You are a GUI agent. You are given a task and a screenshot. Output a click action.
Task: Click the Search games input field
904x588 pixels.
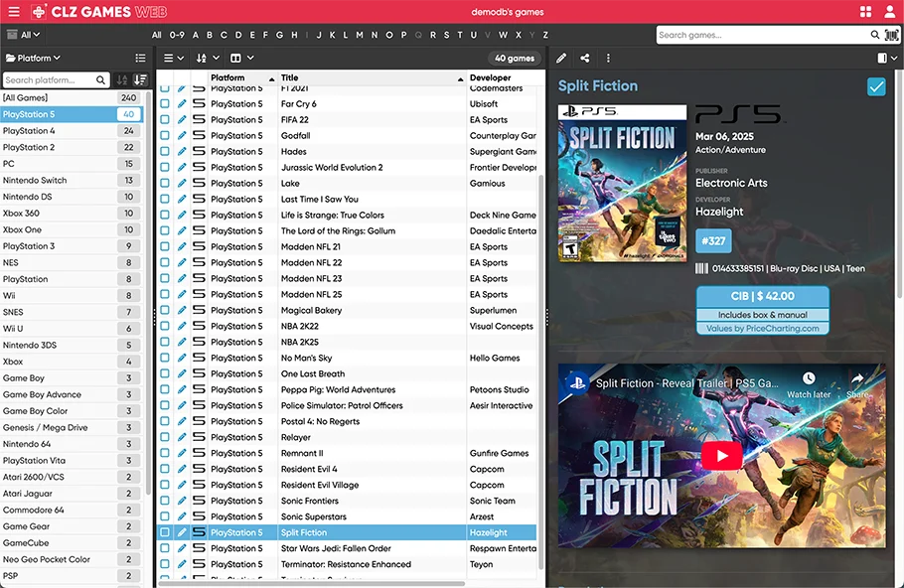pos(762,35)
